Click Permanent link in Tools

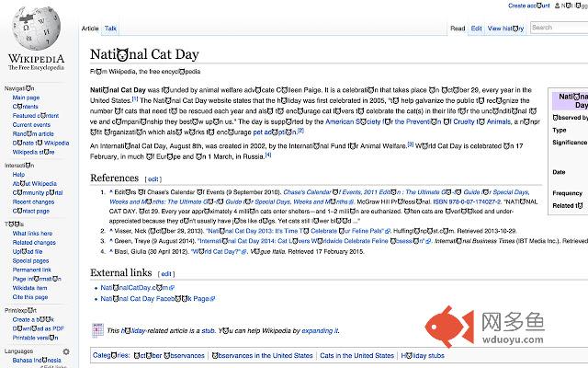click(x=31, y=270)
